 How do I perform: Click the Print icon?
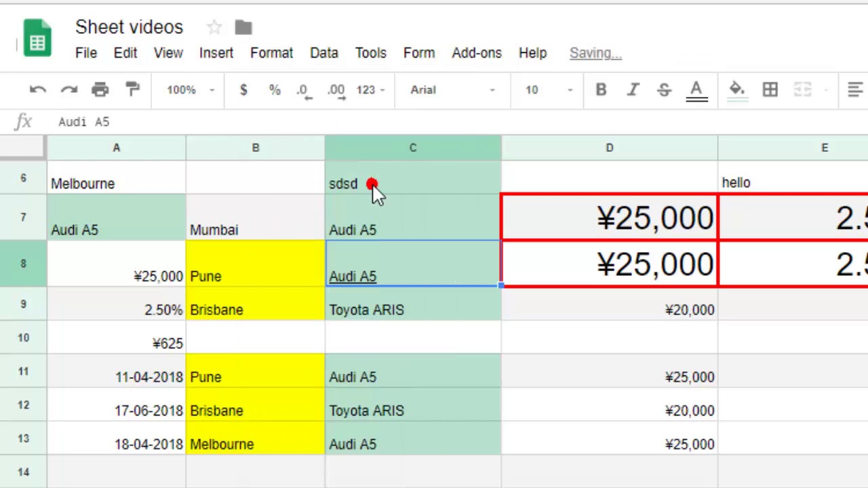click(100, 89)
